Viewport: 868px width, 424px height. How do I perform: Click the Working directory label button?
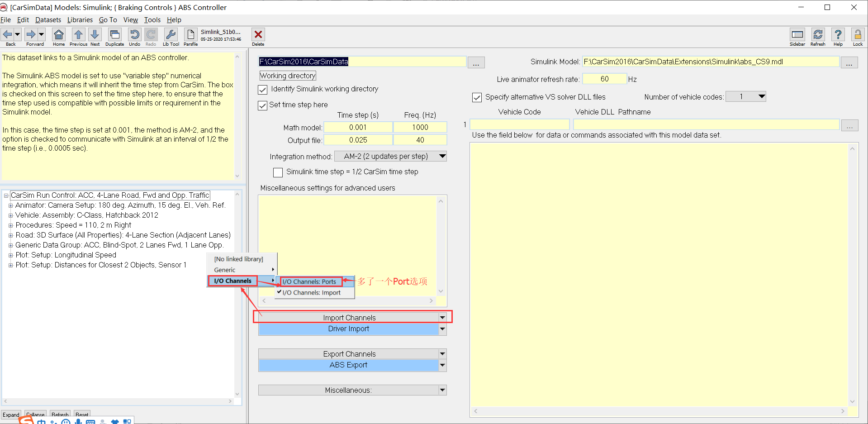coord(288,76)
